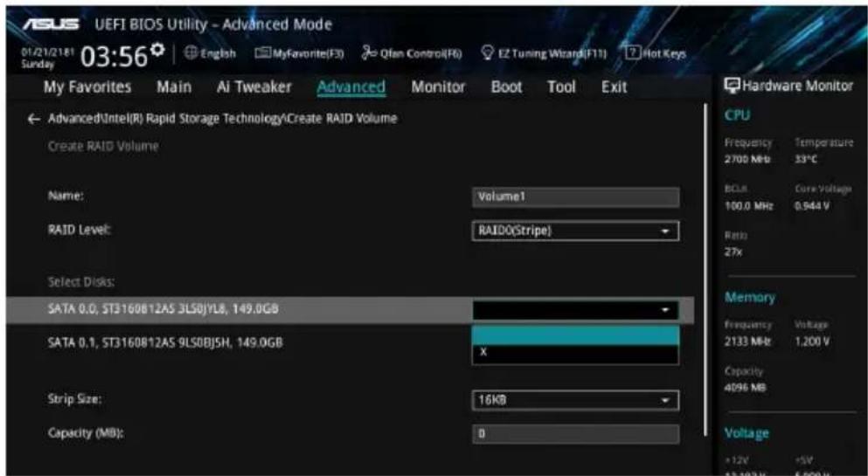Screen dimensions: 868x476
Task: Click the 1.200 V memory voltage value
Action: click(x=811, y=342)
